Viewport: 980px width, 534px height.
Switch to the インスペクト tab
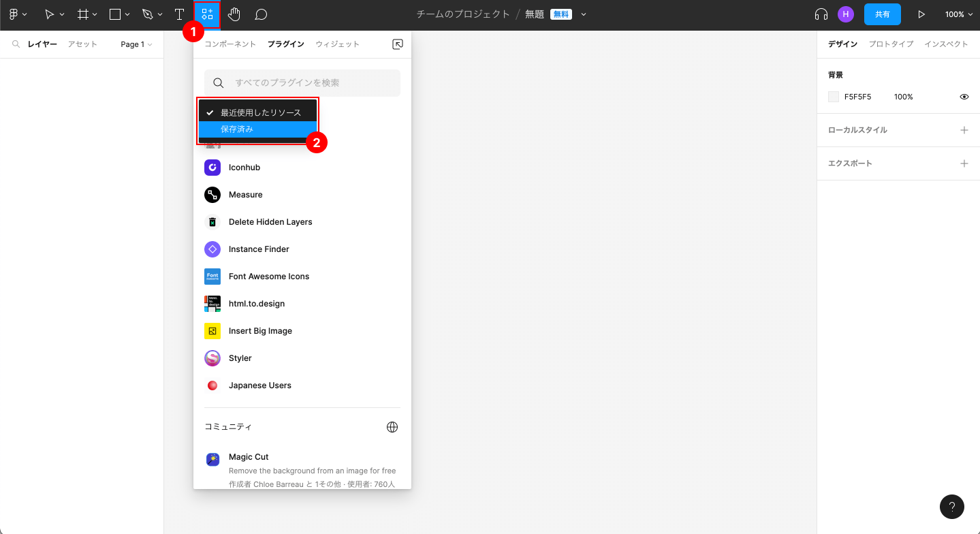click(x=946, y=44)
